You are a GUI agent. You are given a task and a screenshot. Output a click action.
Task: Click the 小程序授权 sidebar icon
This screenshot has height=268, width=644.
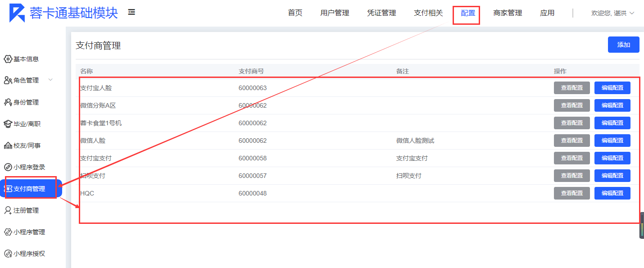click(x=8, y=254)
